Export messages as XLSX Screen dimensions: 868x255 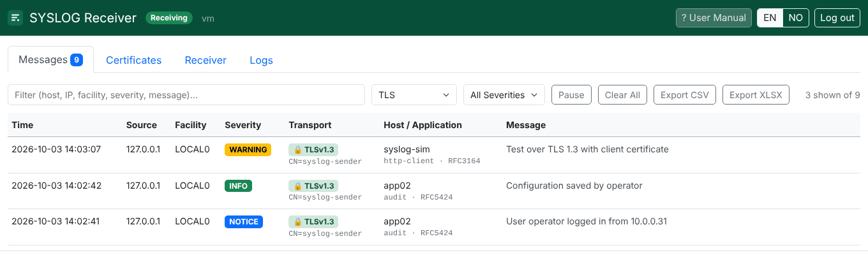coord(756,94)
